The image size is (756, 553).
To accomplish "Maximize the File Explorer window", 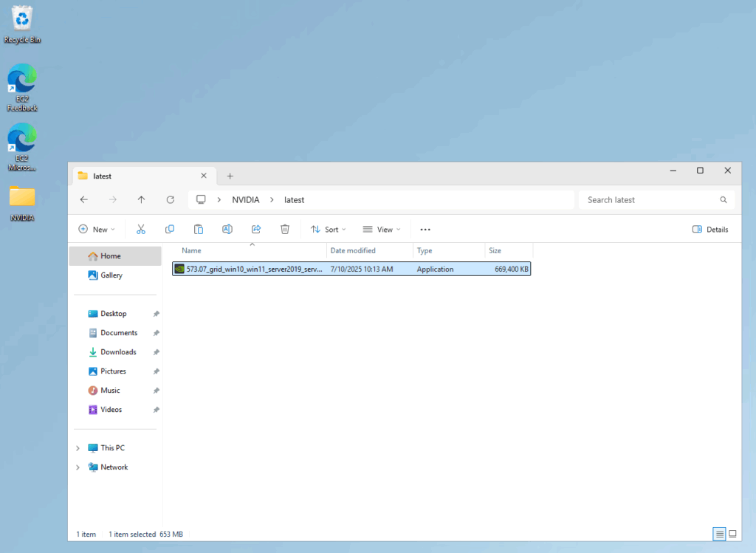I will (700, 171).
